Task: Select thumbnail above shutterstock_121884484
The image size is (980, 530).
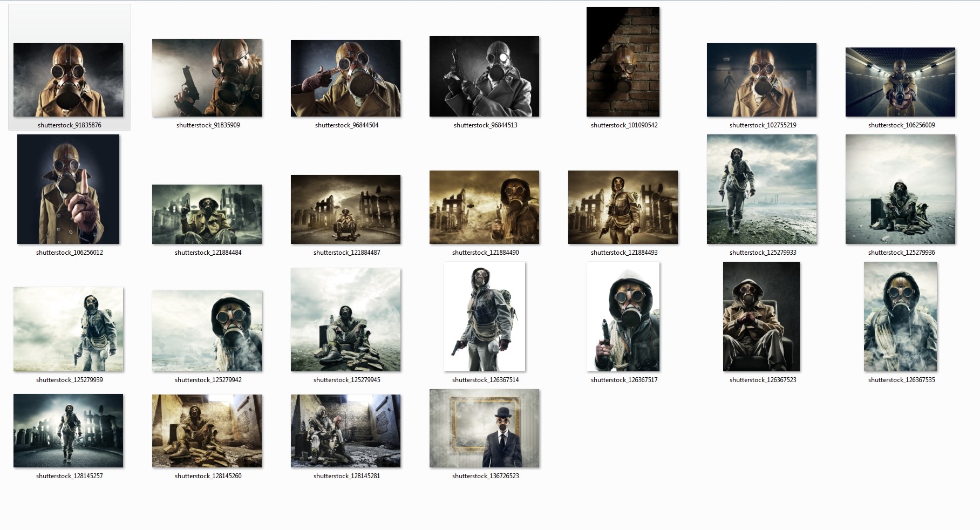Action: 207,214
